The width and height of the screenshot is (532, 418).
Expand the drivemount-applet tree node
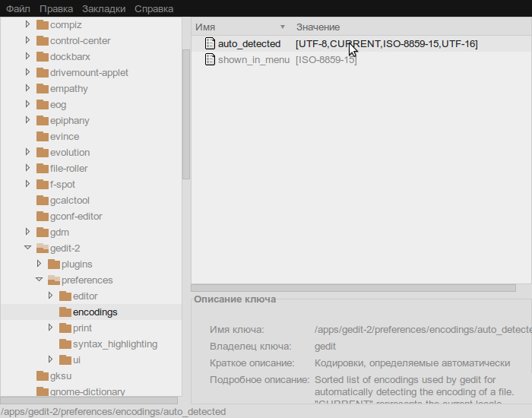[x=28, y=72]
